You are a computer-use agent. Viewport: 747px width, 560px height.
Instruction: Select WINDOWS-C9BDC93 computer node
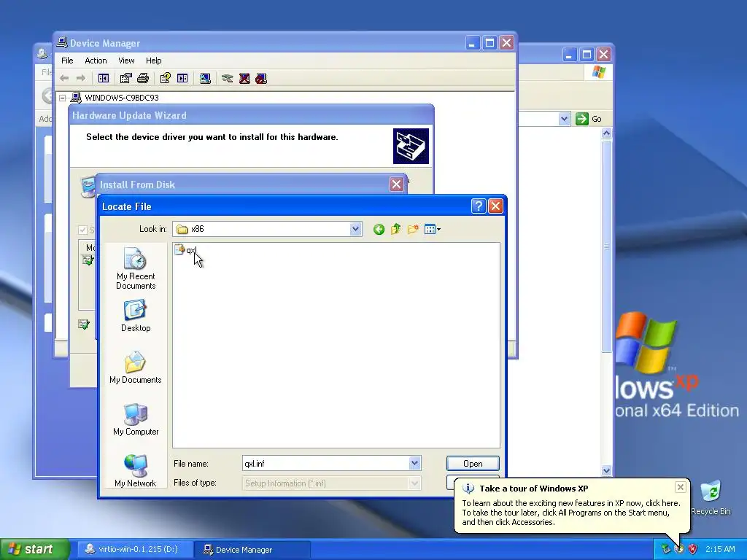coord(122,98)
